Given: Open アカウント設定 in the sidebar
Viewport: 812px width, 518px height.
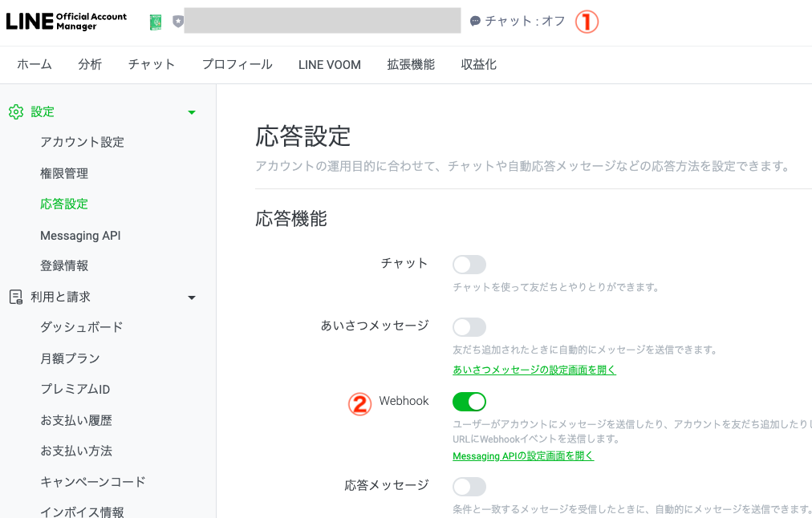Looking at the screenshot, I should tap(83, 142).
